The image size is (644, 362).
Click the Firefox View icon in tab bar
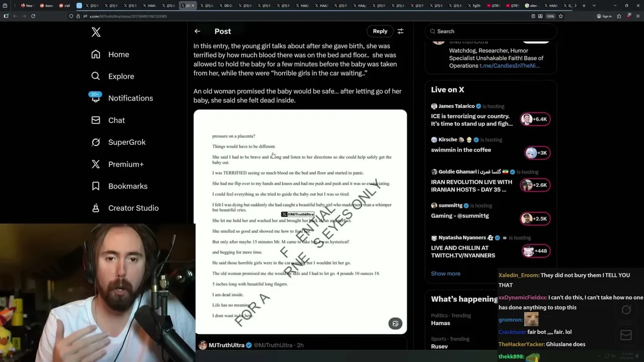point(6,6)
